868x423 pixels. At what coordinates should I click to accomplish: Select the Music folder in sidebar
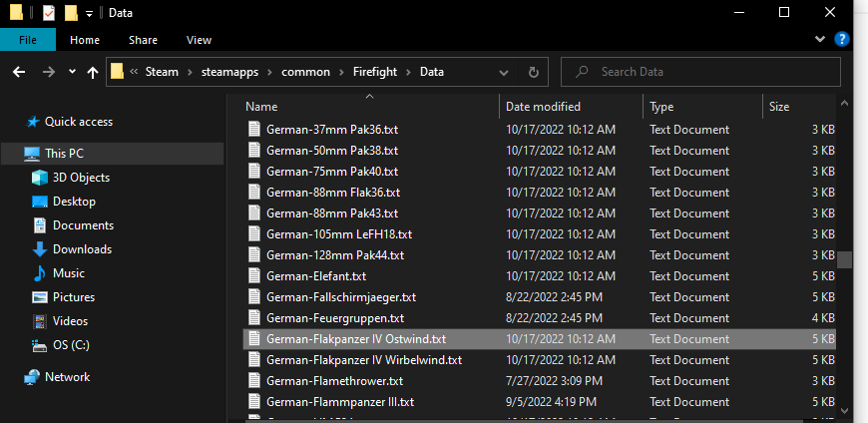[68, 273]
